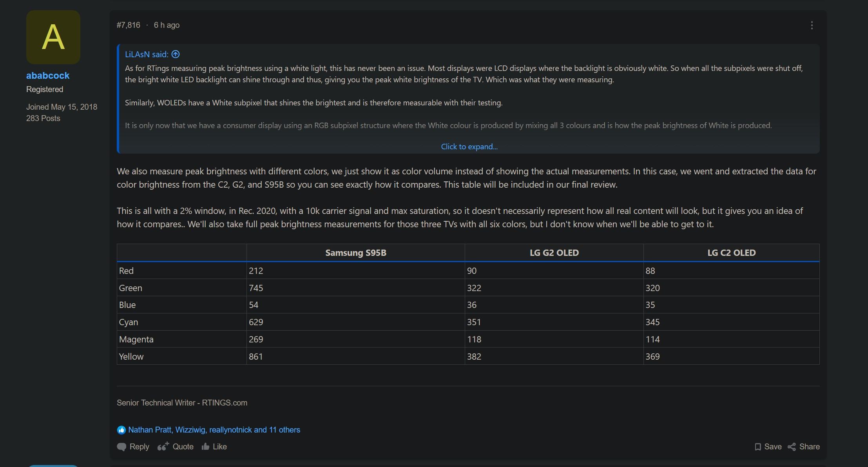Click the LG G2 green value '322'

[x=474, y=288]
